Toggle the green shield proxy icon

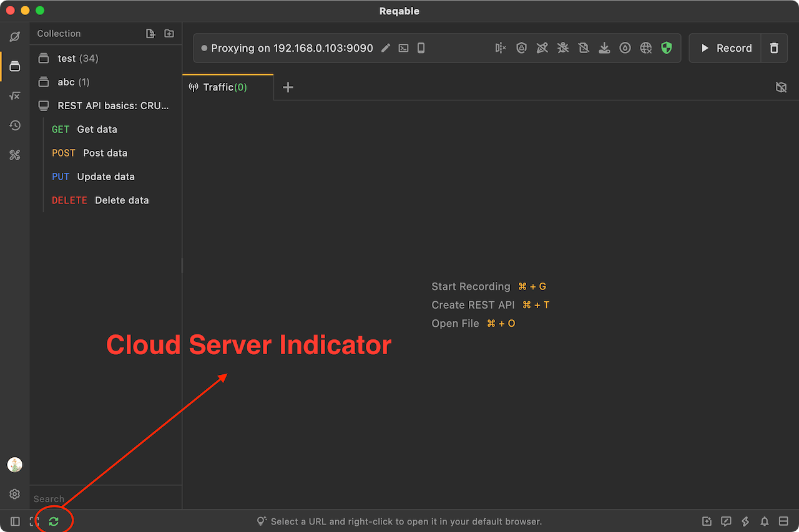667,48
